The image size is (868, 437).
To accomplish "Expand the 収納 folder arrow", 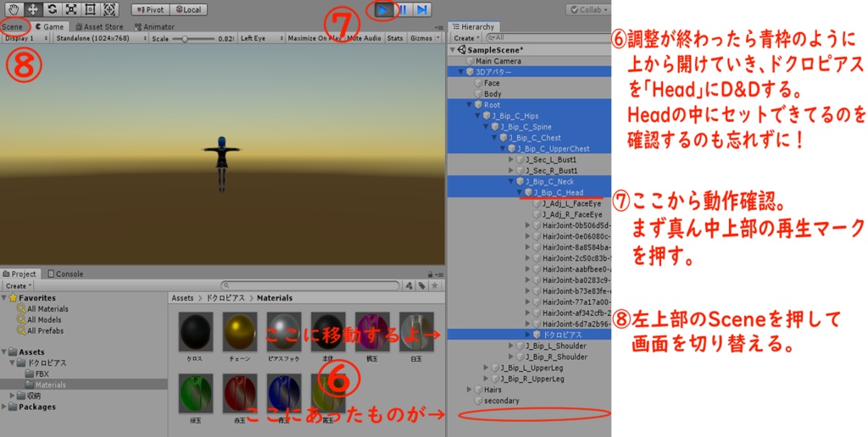I will click(12, 396).
